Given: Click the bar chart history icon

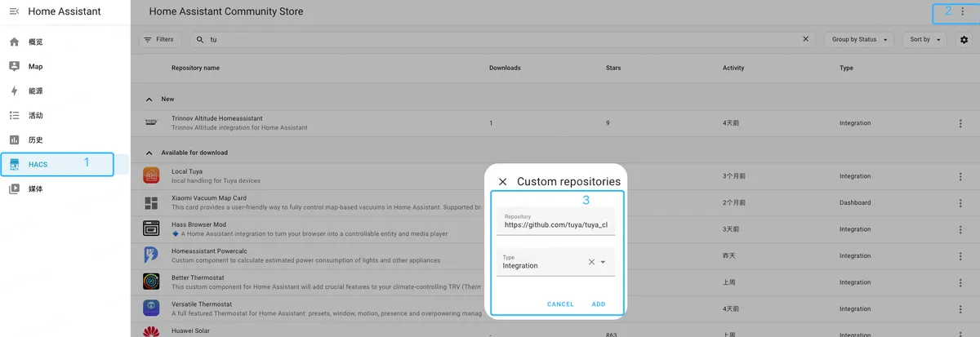Looking at the screenshot, I should [x=14, y=140].
